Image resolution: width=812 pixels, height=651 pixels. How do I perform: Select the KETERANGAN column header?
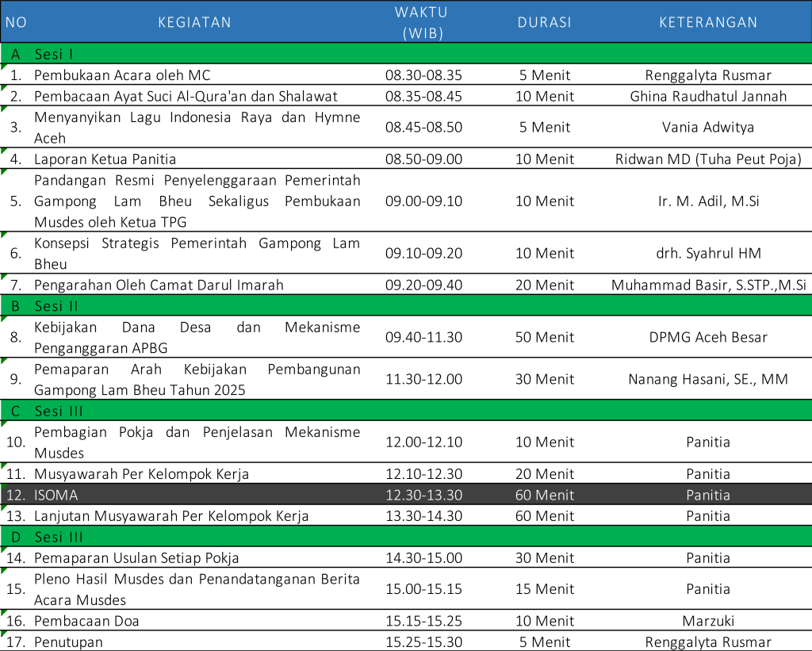coord(708,22)
